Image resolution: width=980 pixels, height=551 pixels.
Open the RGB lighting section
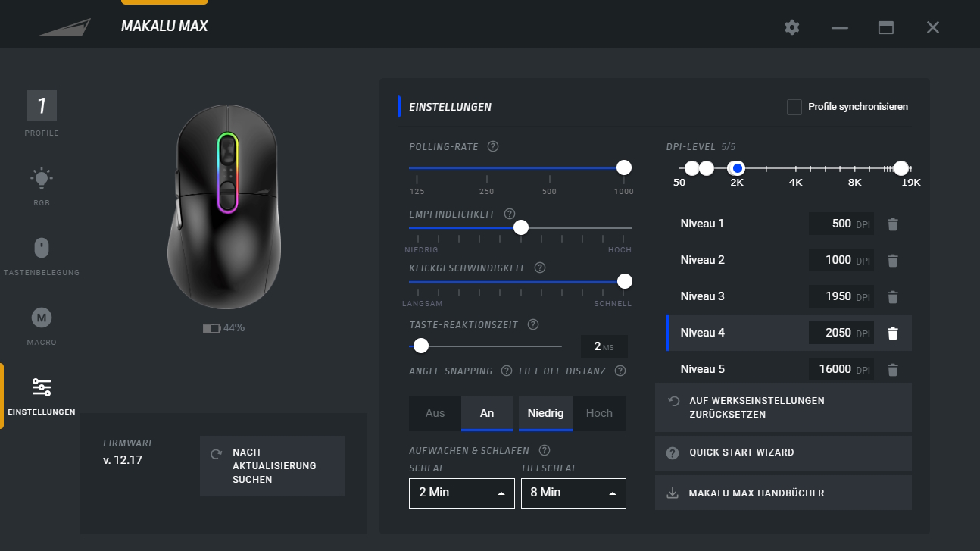coord(42,186)
